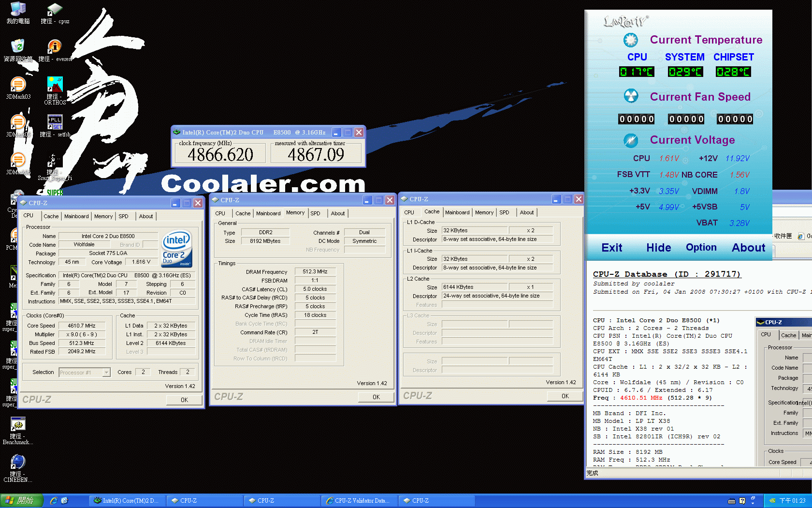This screenshot has height=508, width=812.
Task: Click OK in the Cache CPU-Z window
Action: coord(565,396)
